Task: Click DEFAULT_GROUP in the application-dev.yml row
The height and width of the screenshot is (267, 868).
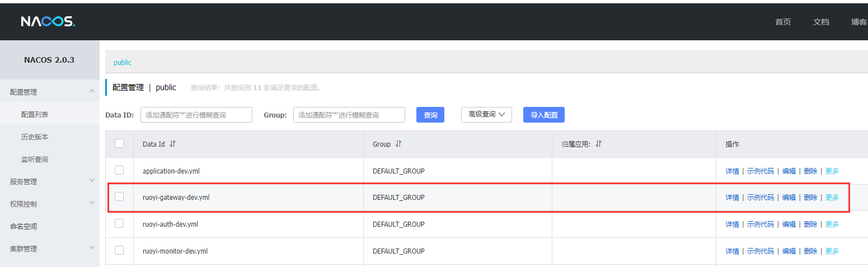Action: tap(398, 171)
